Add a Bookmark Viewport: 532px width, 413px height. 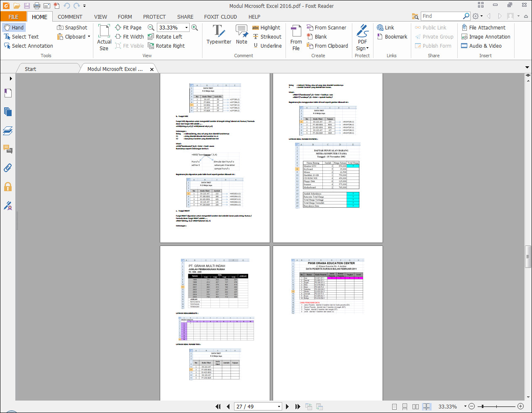(392, 36)
